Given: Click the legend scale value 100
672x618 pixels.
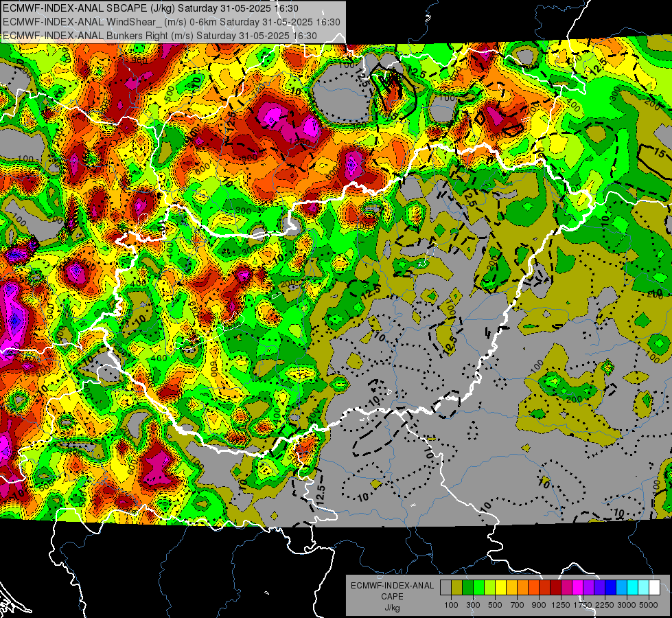Looking at the screenshot, I should tap(451, 605).
